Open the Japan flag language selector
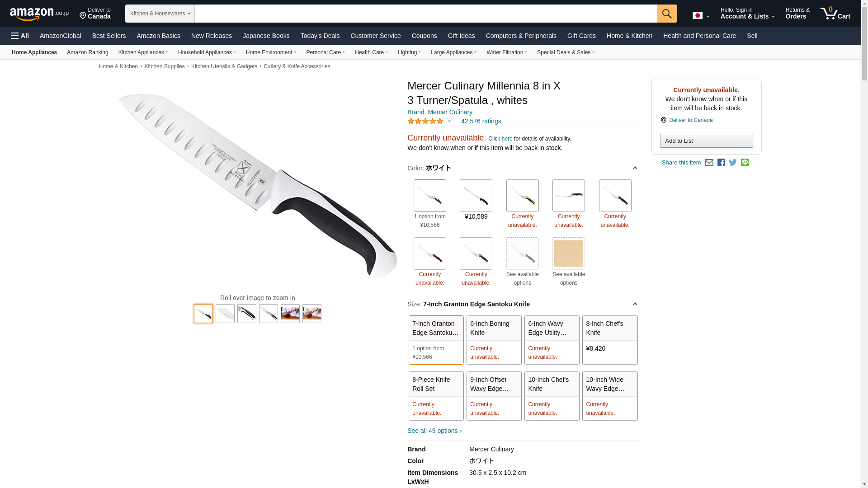 point(701,15)
